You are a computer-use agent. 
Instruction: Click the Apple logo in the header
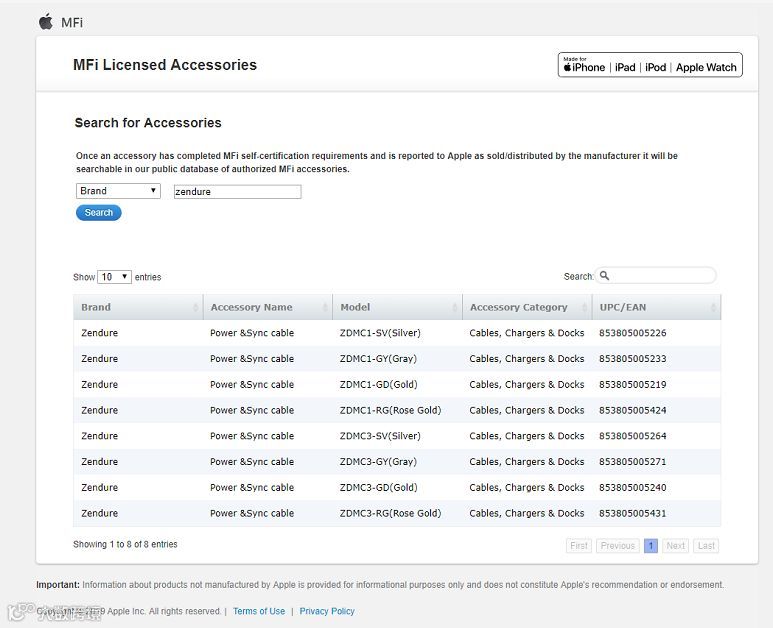[46, 22]
